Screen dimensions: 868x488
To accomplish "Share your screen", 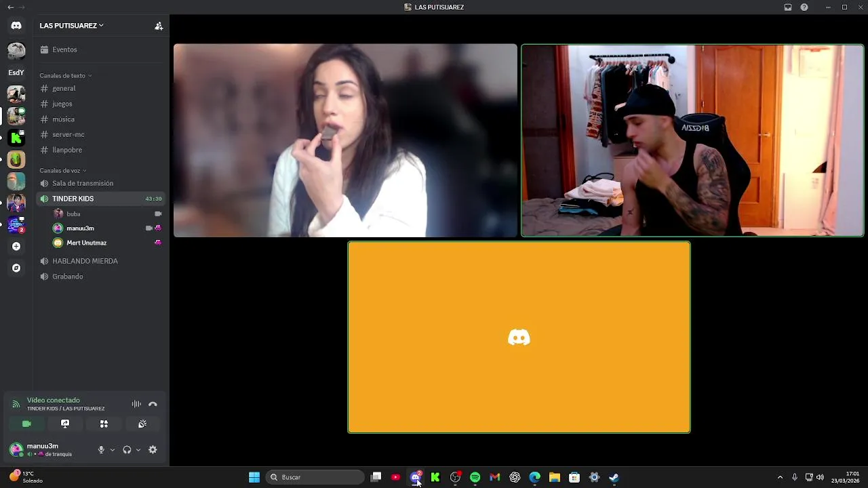I will point(65,424).
